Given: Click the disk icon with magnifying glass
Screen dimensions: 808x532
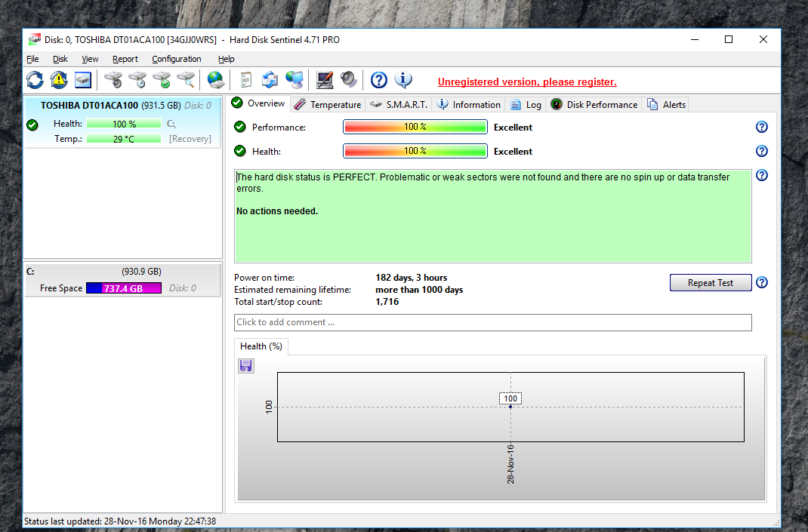Looking at the screenshot, I should (x=186, y=80).
